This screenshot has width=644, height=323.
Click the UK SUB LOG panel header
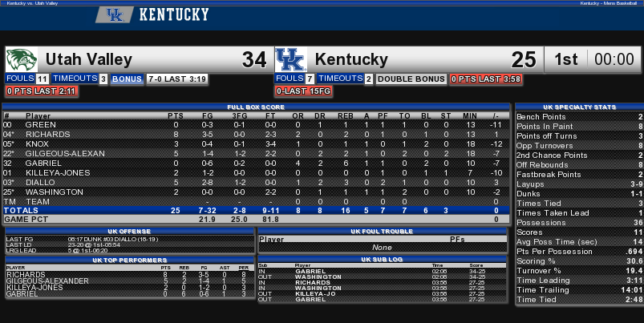382,260
